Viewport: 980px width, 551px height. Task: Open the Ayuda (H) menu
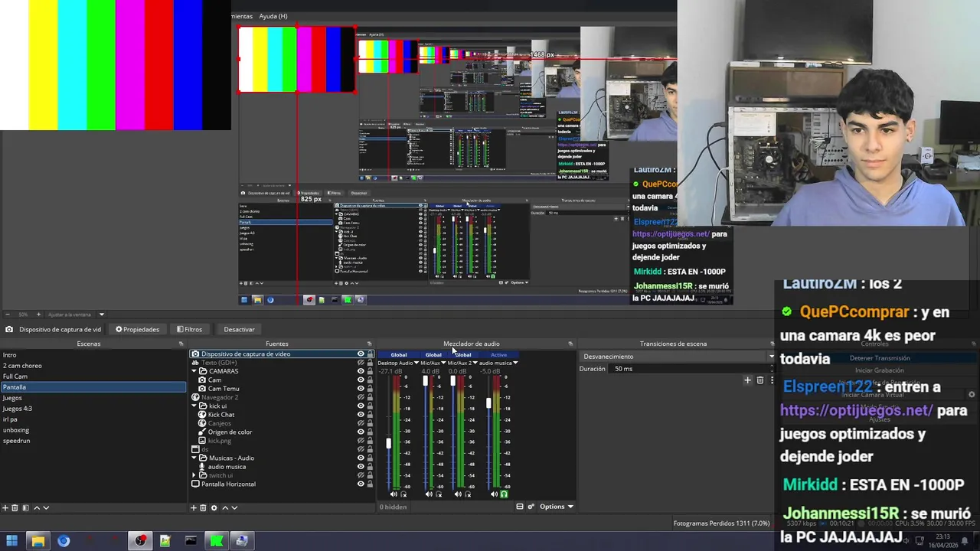pos(273,16)
